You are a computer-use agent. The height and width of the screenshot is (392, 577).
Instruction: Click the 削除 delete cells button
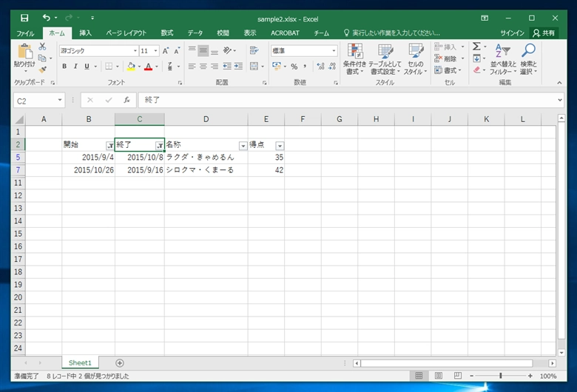(448, 58)
